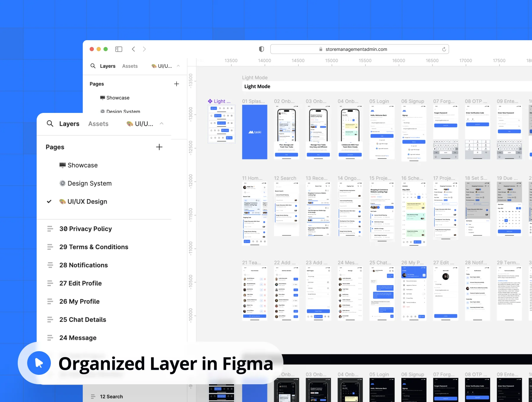Viewport: 532px width, 402px height.
Task: Open the Assets tab in the background panel
Action: tap(130, 66)
